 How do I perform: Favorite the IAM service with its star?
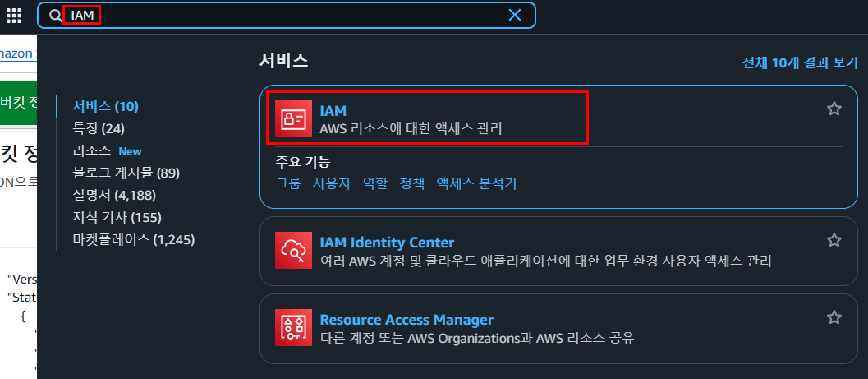[834, 109]
